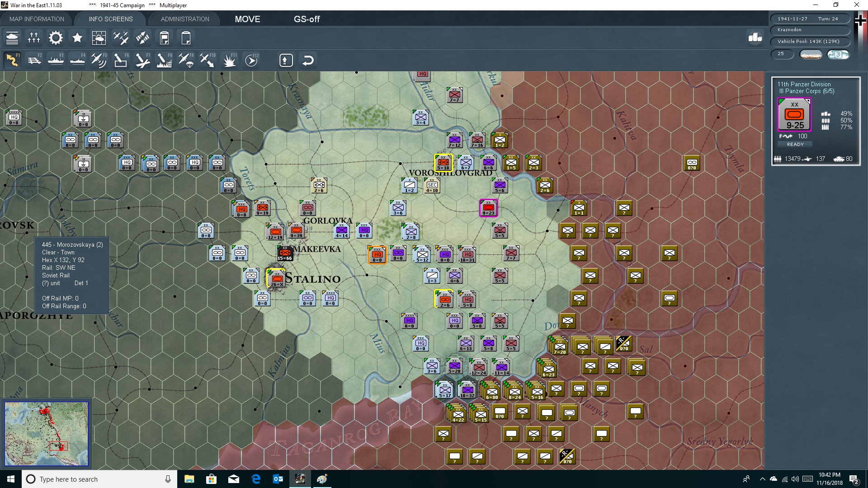Screen dimensions: 868x488
Task: Click the date and Turn 24 field
Action: [x=810, y=19]
